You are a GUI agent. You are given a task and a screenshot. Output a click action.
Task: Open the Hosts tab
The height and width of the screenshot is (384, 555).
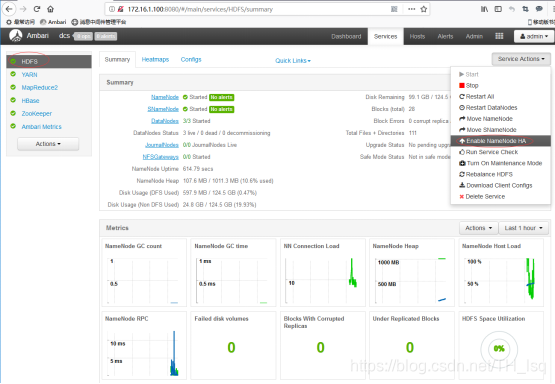[x=417, y=36]
